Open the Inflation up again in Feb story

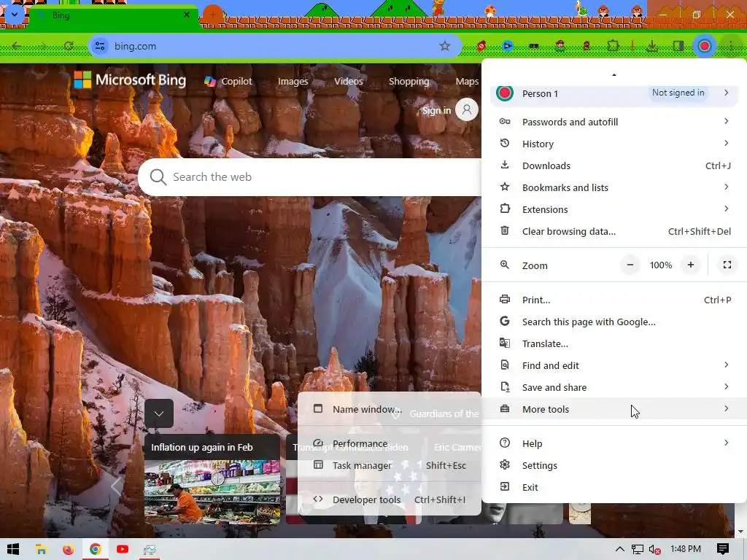point(212,479)
